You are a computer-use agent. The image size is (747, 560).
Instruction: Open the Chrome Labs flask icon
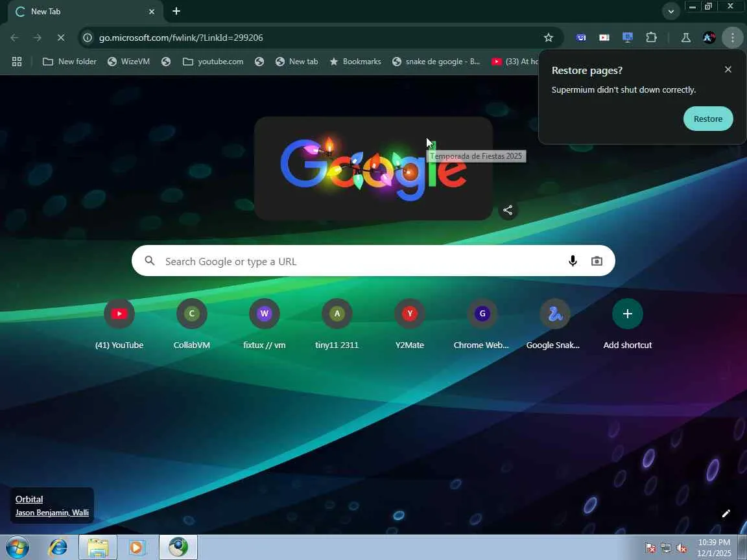(x=686, y=37)
